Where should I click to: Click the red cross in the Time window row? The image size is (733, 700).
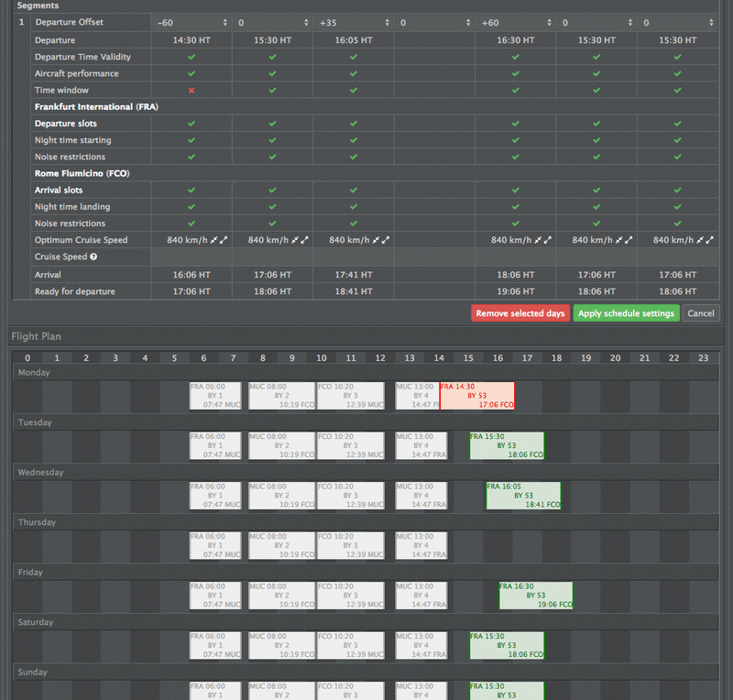[191, 90]
